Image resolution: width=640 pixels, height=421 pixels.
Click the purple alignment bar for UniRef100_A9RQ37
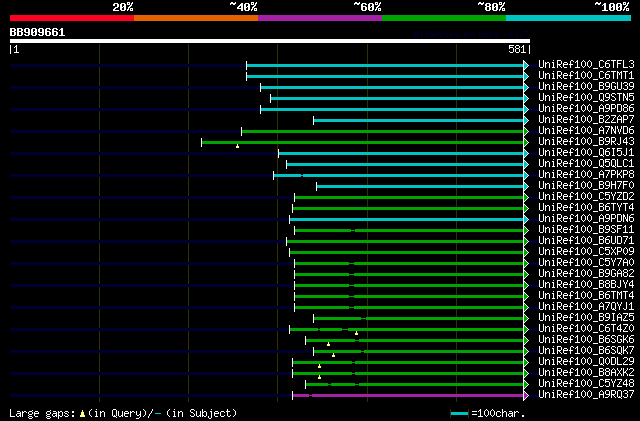point(408,395)
